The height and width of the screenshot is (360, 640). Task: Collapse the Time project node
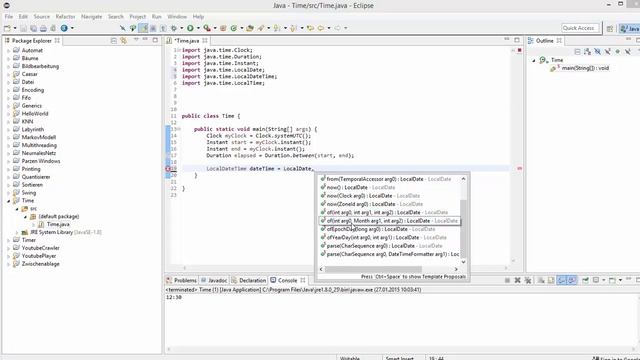(x=8, y=201)
